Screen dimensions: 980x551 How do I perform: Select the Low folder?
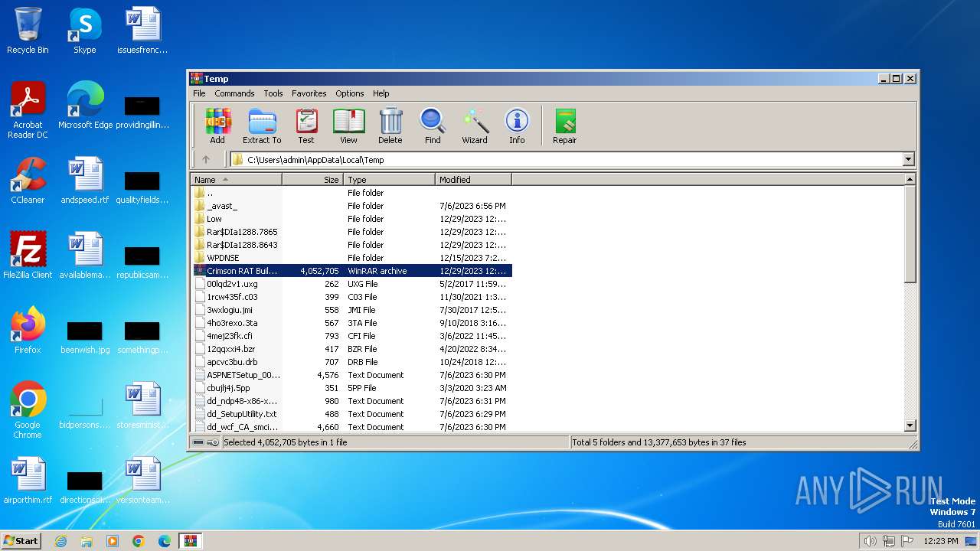(x=352, y=219)
